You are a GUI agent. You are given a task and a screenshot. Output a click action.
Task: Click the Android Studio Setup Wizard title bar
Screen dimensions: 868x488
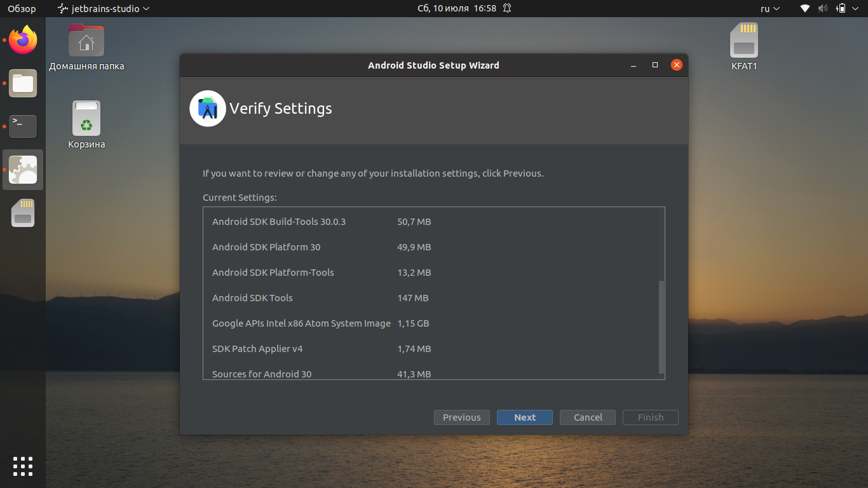point(433,65)
